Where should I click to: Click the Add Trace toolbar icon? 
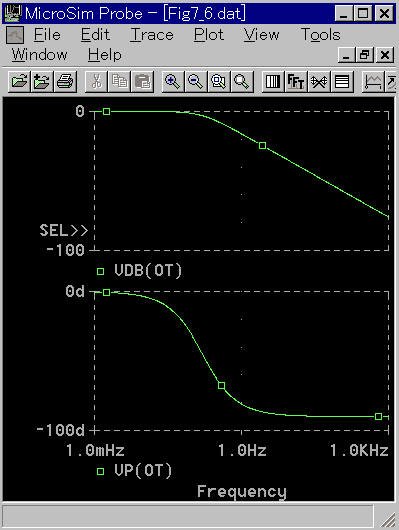pos(373,81)
